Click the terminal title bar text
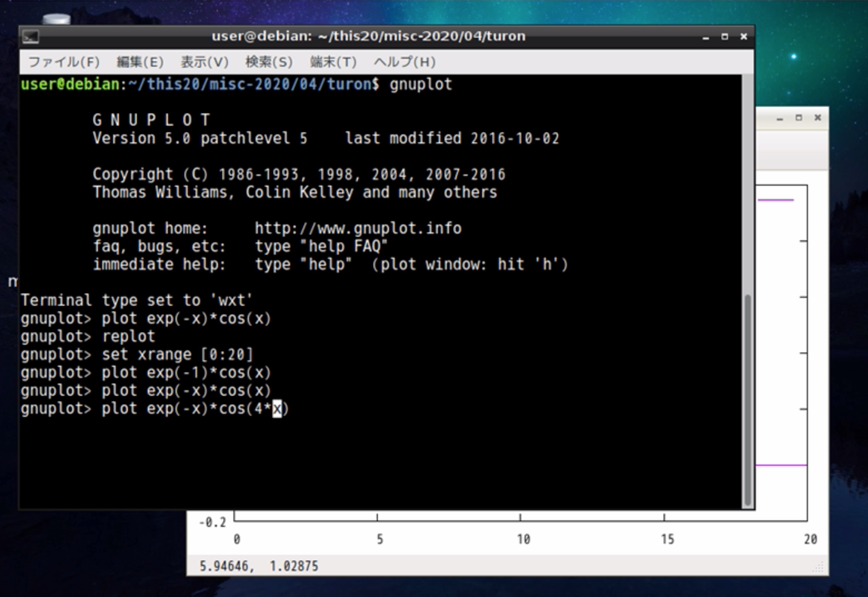The height and width of the screenshot is (597, 868). 368,36
